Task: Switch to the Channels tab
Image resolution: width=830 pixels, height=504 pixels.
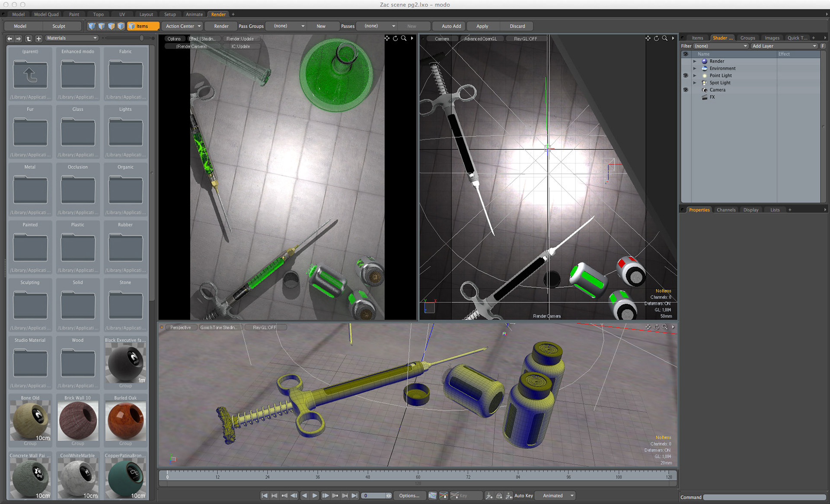Action: point(726,210)
